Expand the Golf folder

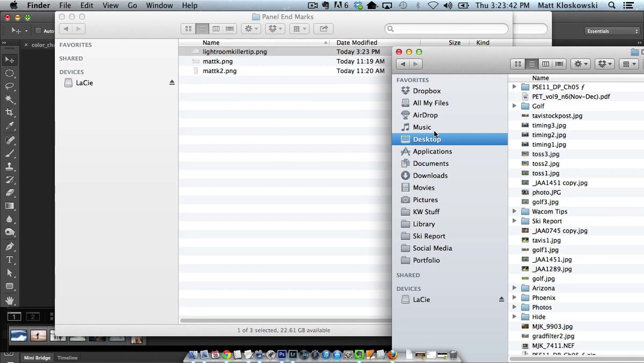[514, 106]
